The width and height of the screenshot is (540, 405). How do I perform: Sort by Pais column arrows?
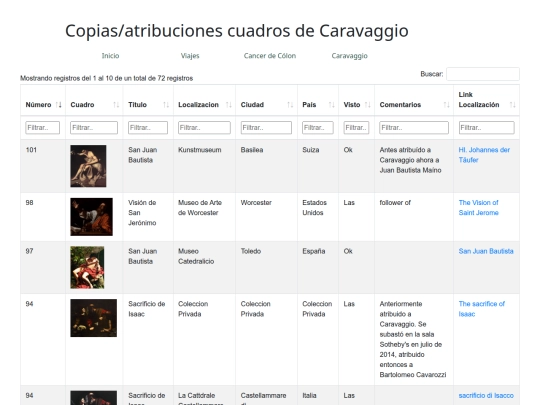pos(331,105)
